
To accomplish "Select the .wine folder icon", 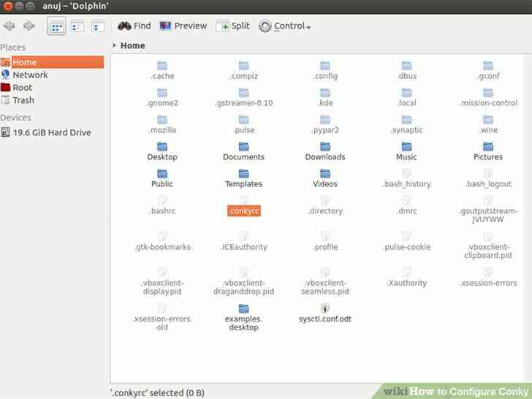I will pyautogui.click(x=488, y=120).
